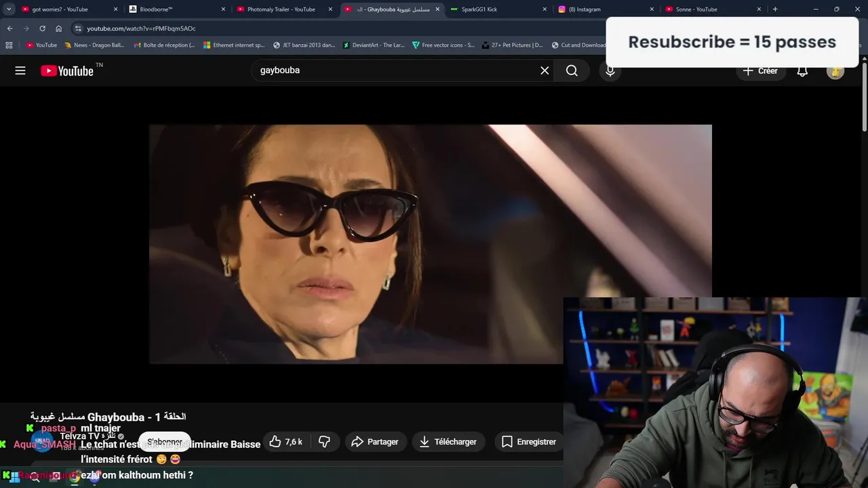Start voice search with the microphone icon
The width and height of the screenshot is (868, 488).
pyautogui.click(x=610, y=70)
